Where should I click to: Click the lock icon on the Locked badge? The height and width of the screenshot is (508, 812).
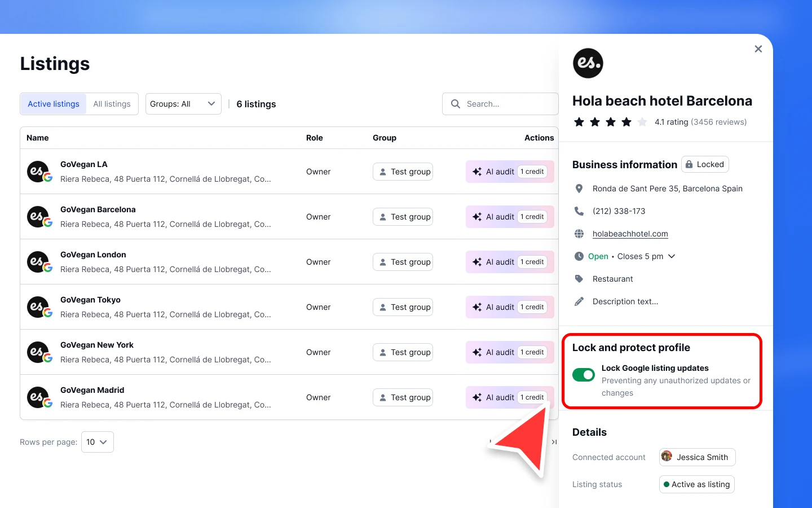click(689, 164)
